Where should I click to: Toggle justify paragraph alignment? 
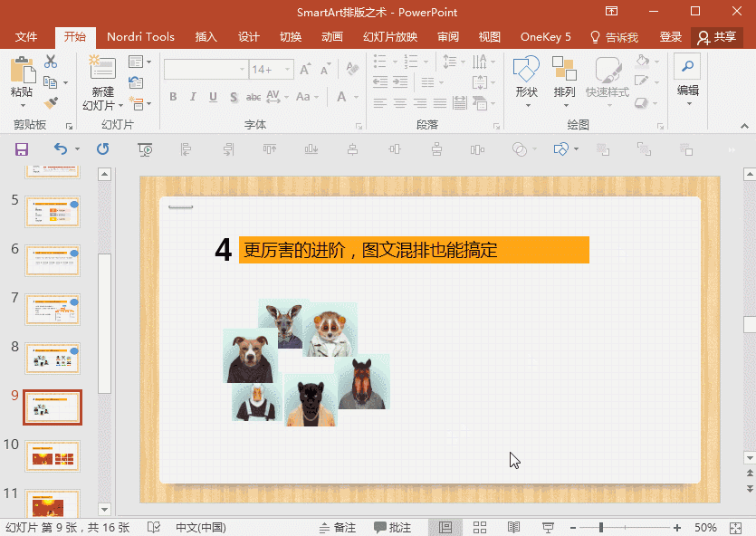tap(440, 102)
